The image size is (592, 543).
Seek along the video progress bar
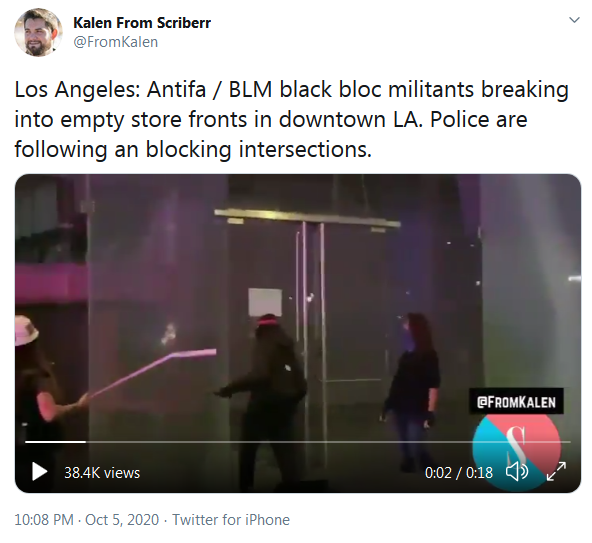[298, 441]
